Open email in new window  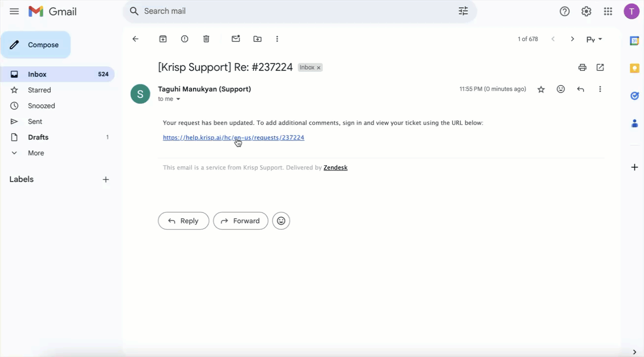coord(600,67)
